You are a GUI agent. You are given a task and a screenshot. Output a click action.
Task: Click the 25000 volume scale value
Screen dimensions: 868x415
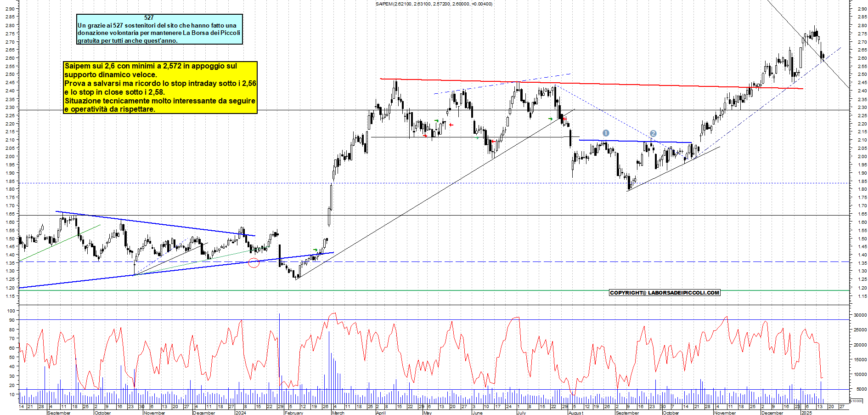coord(860,330)
